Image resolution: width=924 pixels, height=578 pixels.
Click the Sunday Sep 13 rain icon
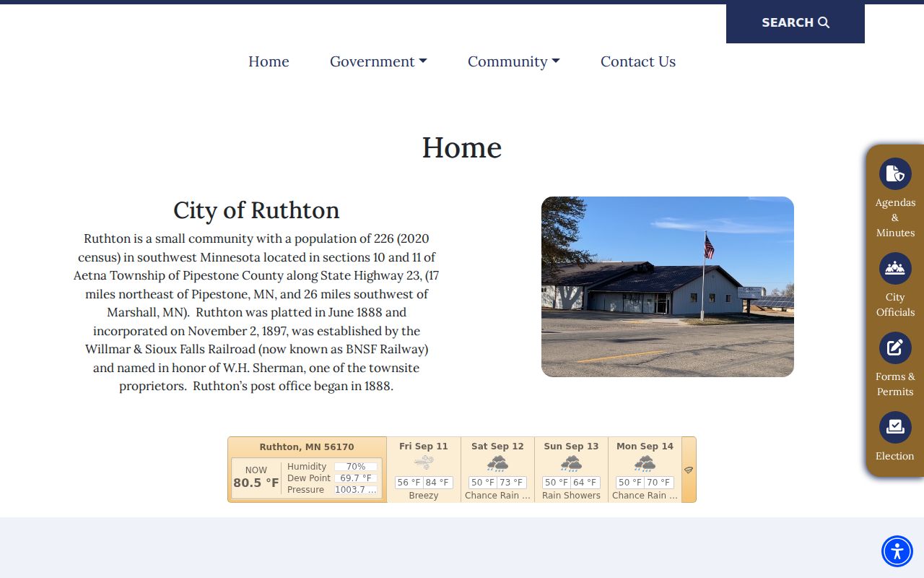pyautogui.click(x=571, y=463)
